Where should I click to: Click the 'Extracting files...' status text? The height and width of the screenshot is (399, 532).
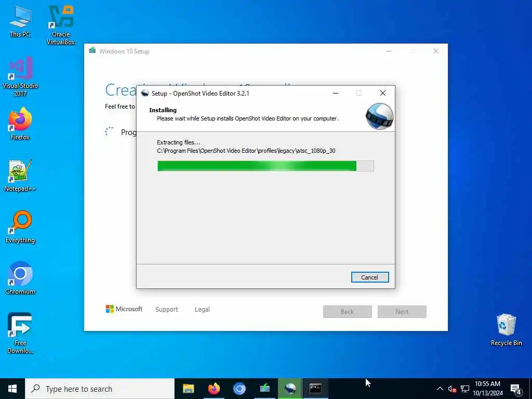pyautogui.click(x=179, y=142)
